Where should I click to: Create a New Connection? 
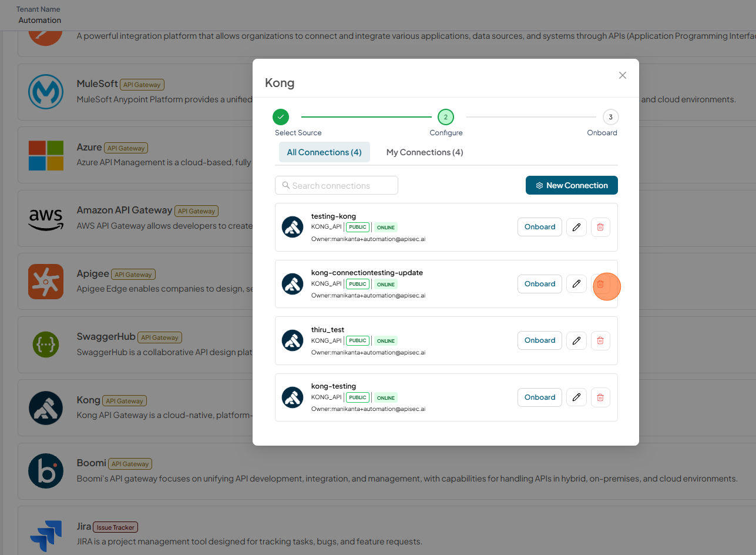coord(572,185)
